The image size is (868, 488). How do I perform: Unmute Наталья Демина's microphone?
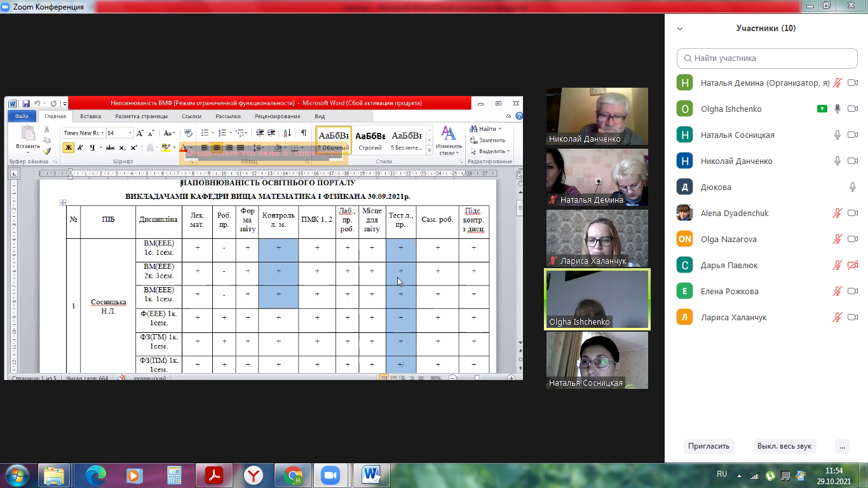point(837,83)
